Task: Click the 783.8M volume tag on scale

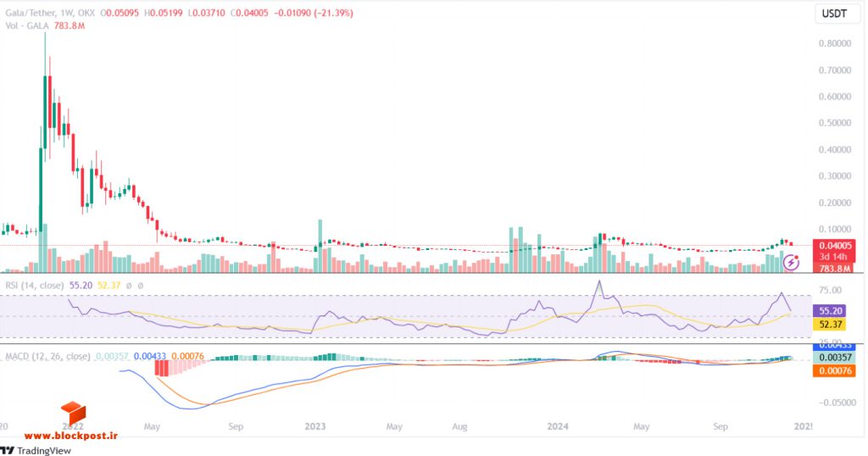Action: (x=834, y=269)
